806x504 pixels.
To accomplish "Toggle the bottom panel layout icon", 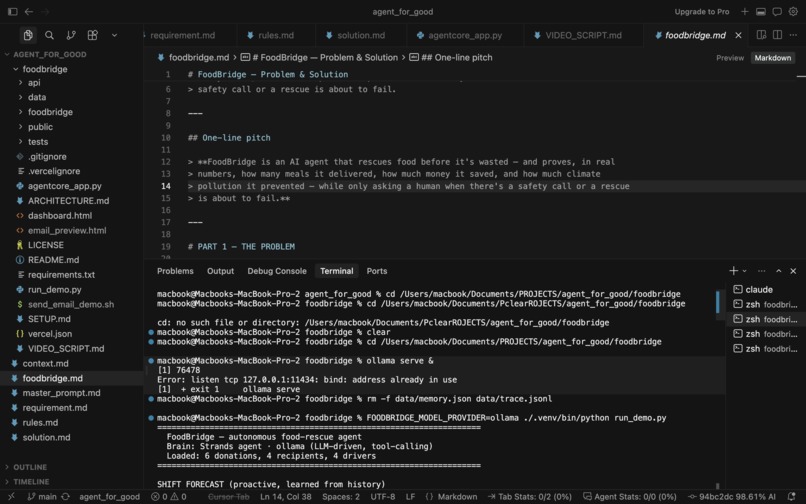I will [x=761, y=11].
